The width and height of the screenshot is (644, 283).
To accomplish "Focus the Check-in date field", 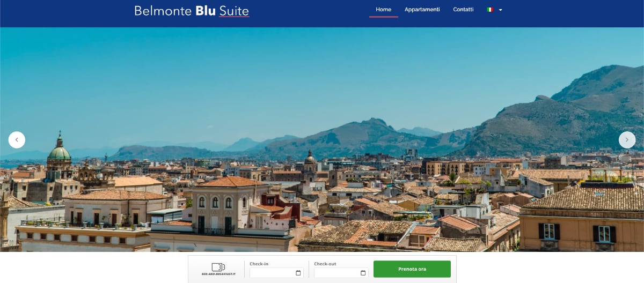I will point(276,273).
